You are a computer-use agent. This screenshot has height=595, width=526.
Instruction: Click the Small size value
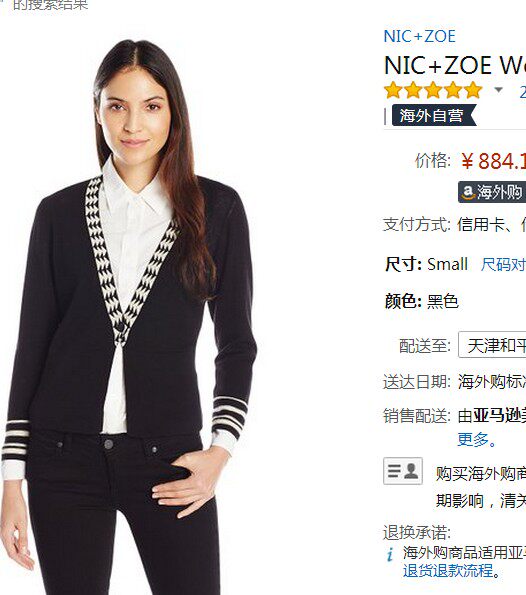coord(447,264)
